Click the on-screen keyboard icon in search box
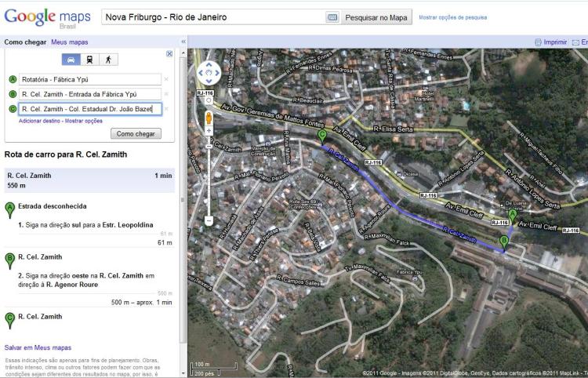Viewport: 588px width, 378px height. (x=332, y=17)
